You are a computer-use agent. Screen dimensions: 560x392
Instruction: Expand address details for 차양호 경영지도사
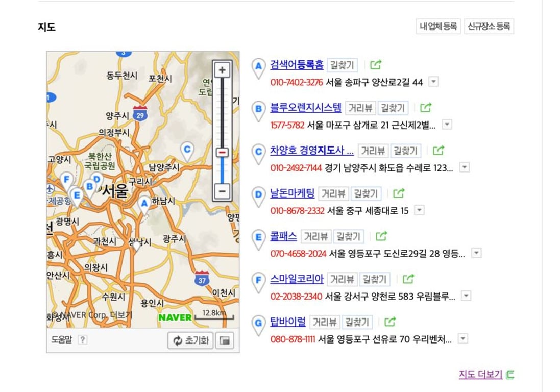point(465,167)
